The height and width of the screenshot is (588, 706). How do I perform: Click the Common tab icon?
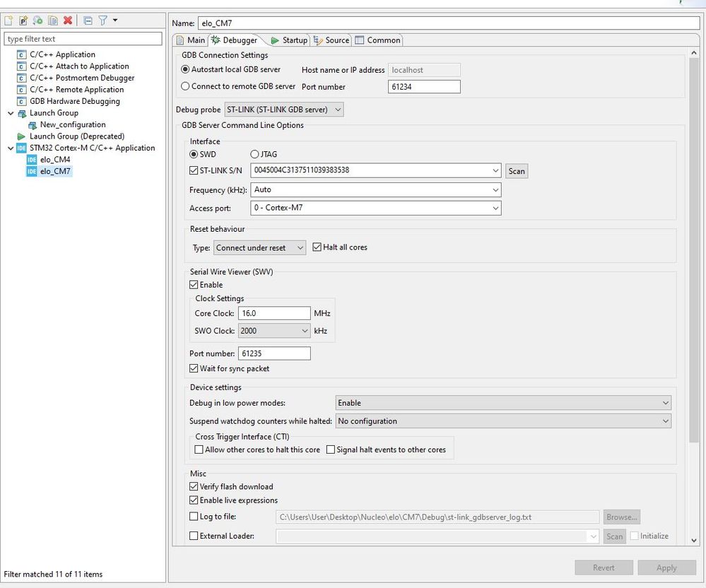tap(359, 40)
